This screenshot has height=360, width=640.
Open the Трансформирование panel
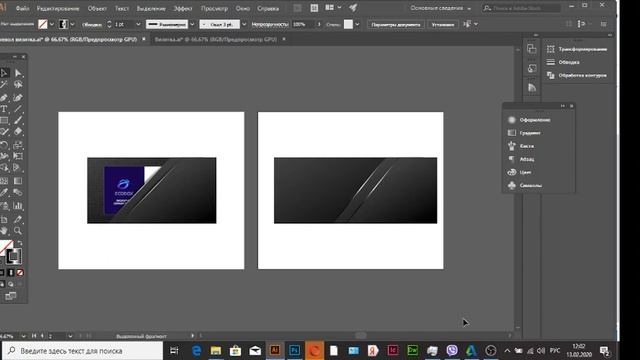[x=578, y=49]
